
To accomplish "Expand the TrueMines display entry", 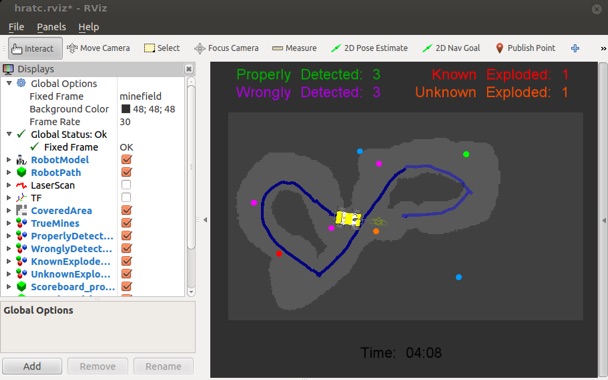I will 9,223.
